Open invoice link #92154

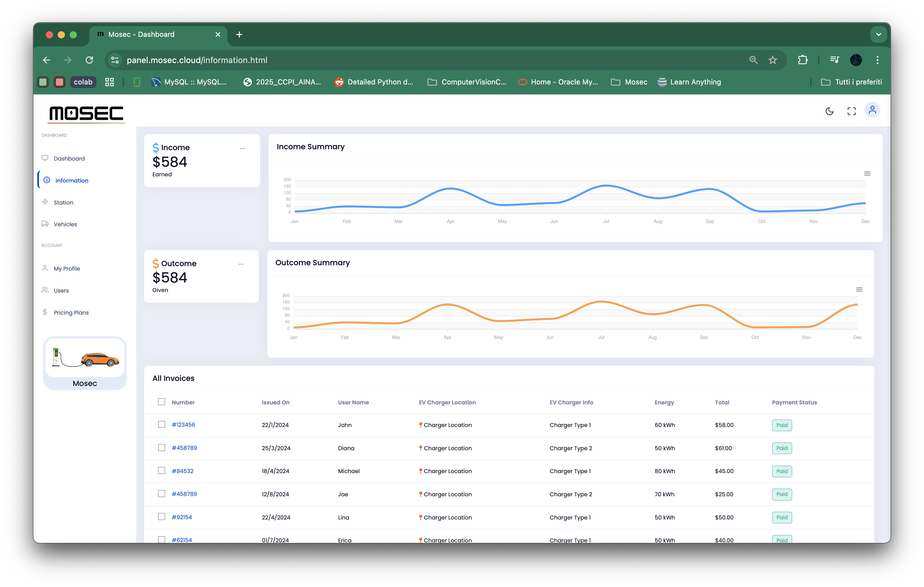click(x=182, y=517)
